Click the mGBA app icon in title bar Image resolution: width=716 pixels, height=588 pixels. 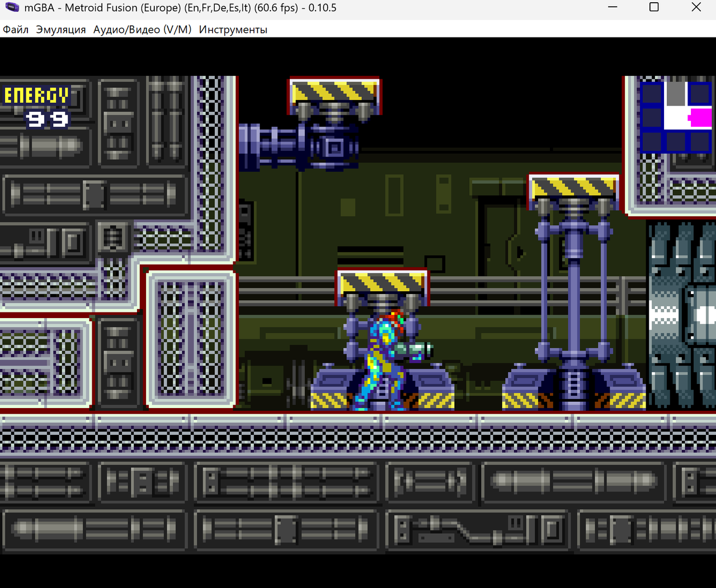tap(11, 8)
